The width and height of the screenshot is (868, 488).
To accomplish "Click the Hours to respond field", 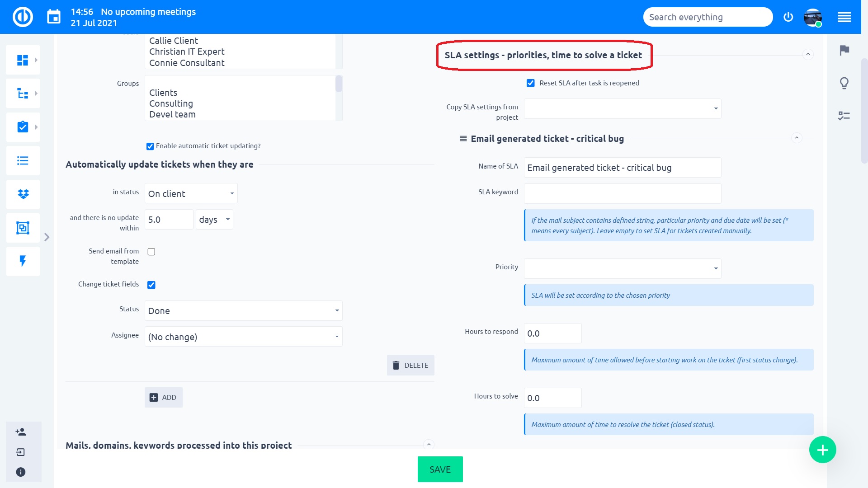I will (552, 333).
